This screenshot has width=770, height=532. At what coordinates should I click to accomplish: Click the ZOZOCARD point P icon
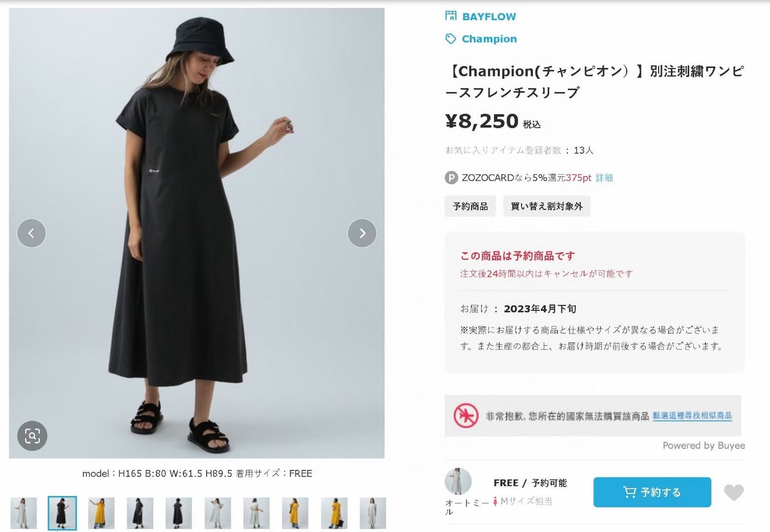pyautogui.click(x=451, y=178)
